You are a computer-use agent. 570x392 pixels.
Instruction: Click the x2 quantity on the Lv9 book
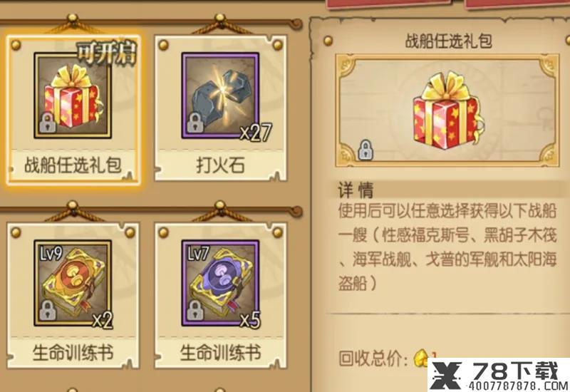(102, 320)
